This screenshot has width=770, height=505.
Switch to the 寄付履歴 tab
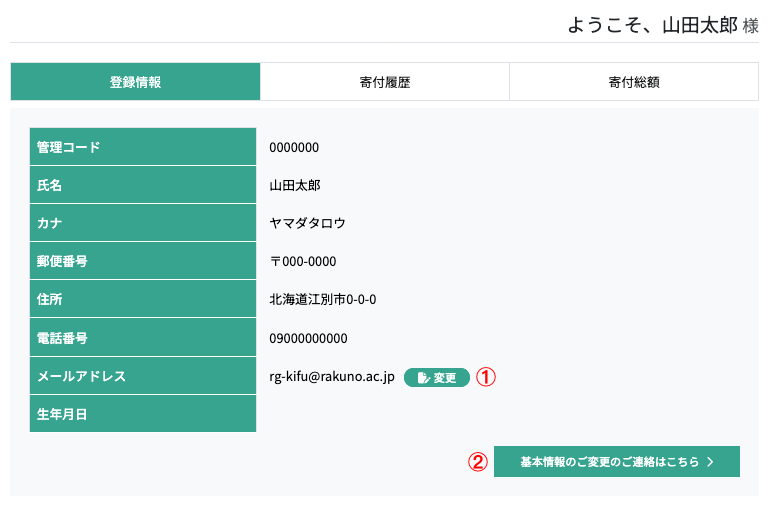pos(385,82)
